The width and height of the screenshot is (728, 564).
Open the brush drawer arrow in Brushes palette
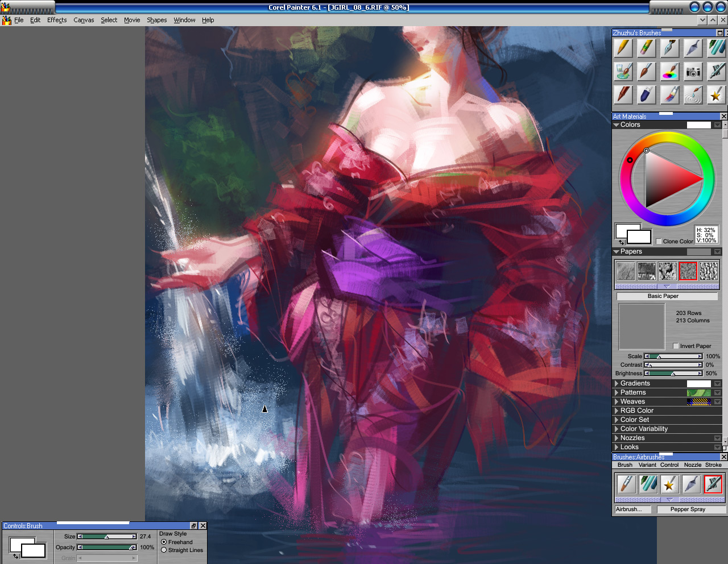[x=669, y=500]
